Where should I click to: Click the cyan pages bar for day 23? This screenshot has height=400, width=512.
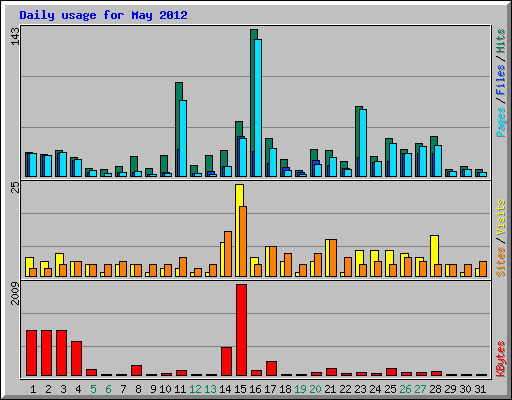363,143
